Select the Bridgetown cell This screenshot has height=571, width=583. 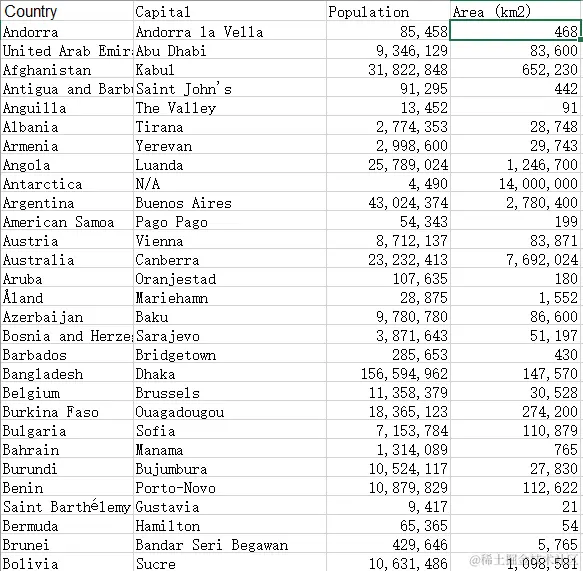coord(230,353)
